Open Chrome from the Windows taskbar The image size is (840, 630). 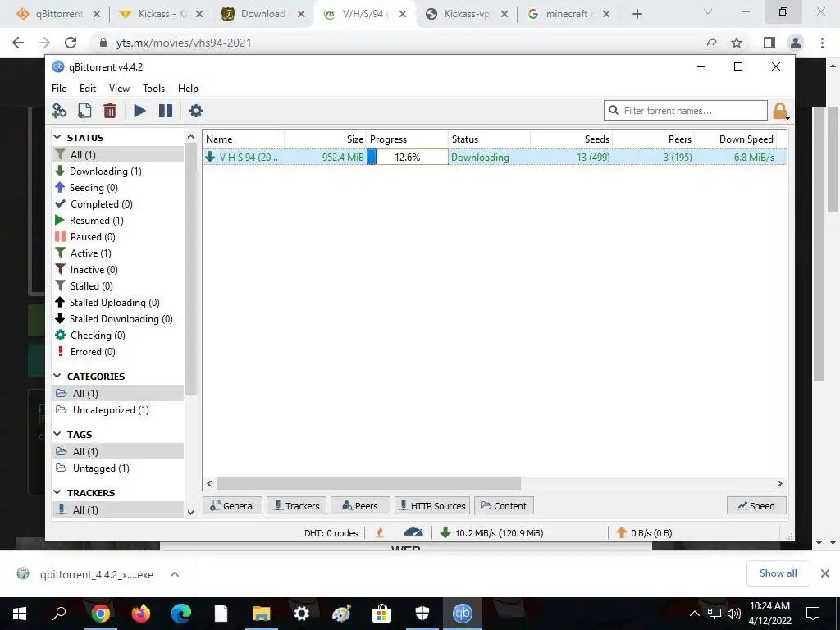pyautogui.click(x=100, y=614)
